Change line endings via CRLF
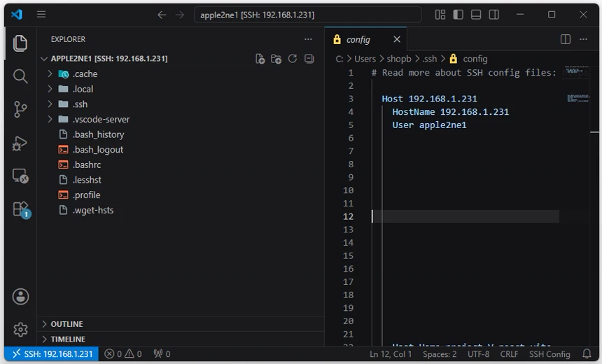602x364 pixels. pos(509,354)
